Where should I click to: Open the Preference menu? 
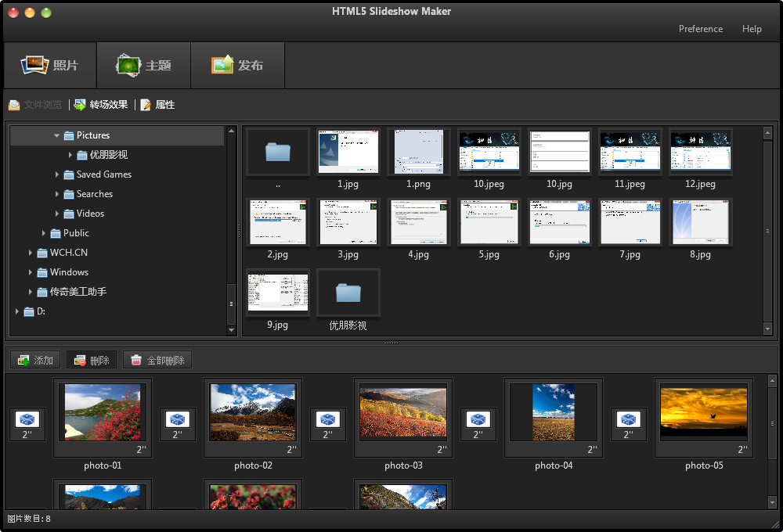701,28
